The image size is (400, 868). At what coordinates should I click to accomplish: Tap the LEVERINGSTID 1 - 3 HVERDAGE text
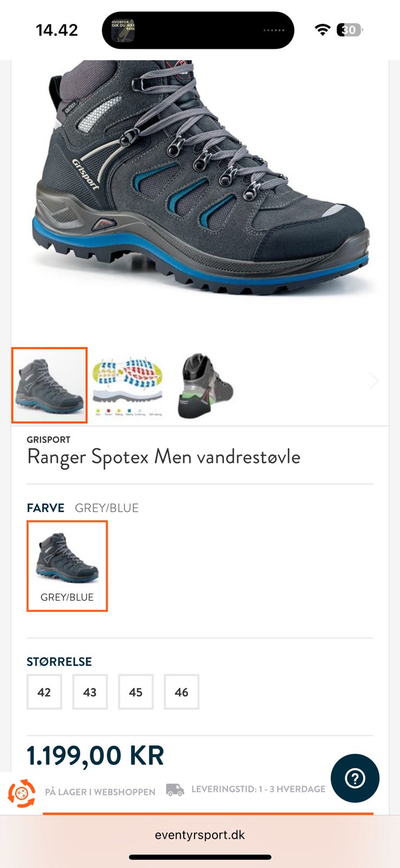click(259, 789)
